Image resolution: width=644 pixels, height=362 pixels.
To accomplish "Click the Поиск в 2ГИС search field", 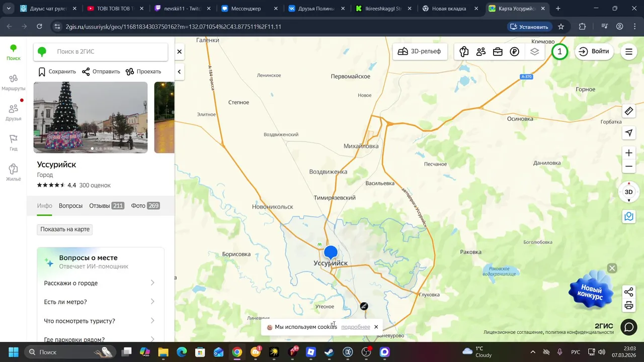I will coord(101,51).
